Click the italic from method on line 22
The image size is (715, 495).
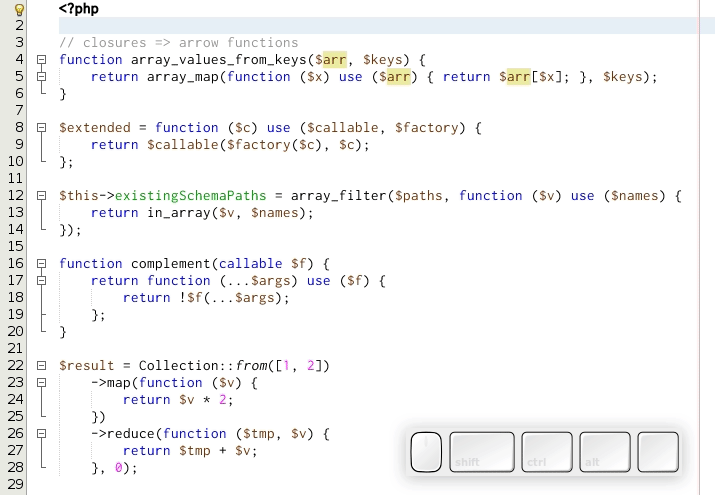click(255, 366)
